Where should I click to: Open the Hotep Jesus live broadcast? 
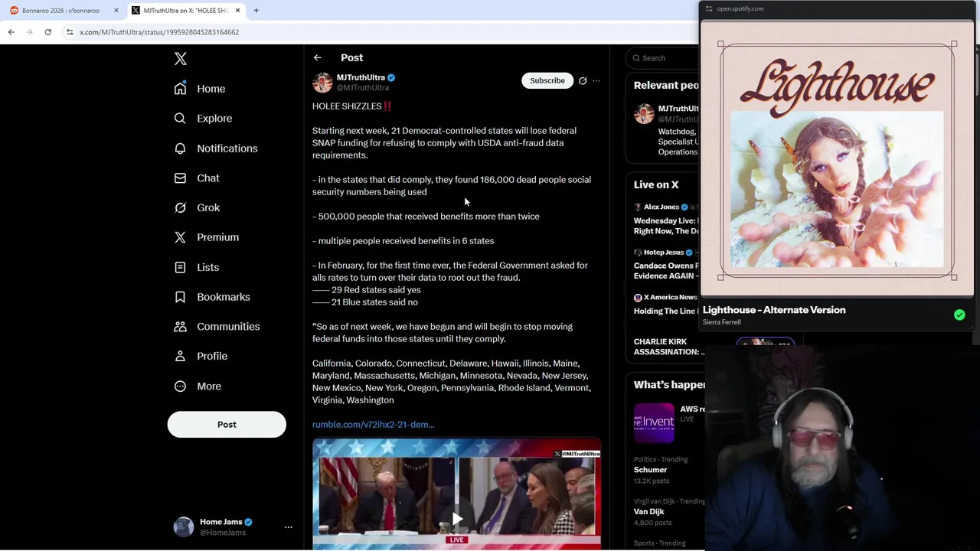(x=665, y=264)
